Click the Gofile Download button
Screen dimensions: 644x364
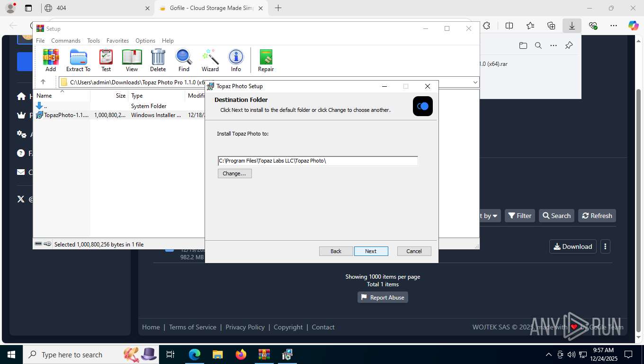coord(572,246)
